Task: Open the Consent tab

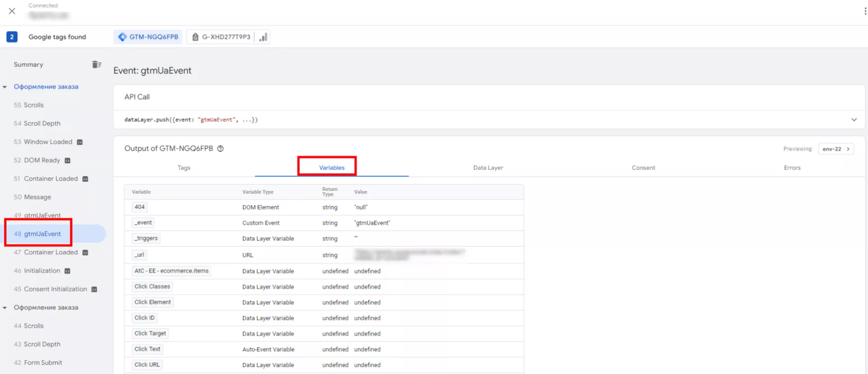Action: [x=643, y=168]
